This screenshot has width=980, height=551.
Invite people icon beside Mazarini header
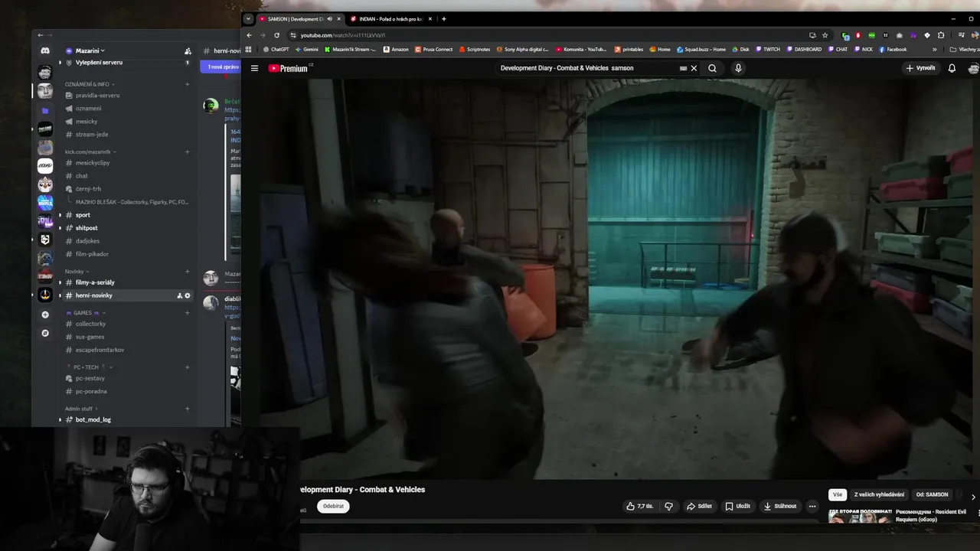[x=188, y=51]
